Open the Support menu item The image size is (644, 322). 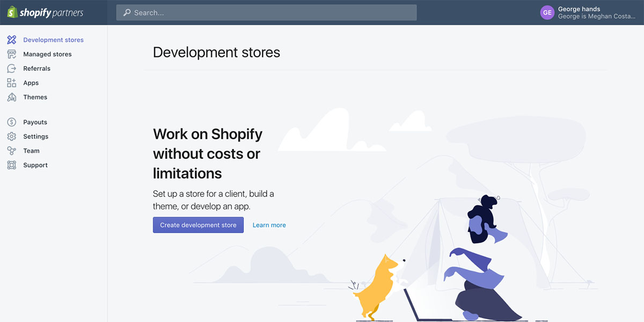pyautogui.click(x=35, y=165)
